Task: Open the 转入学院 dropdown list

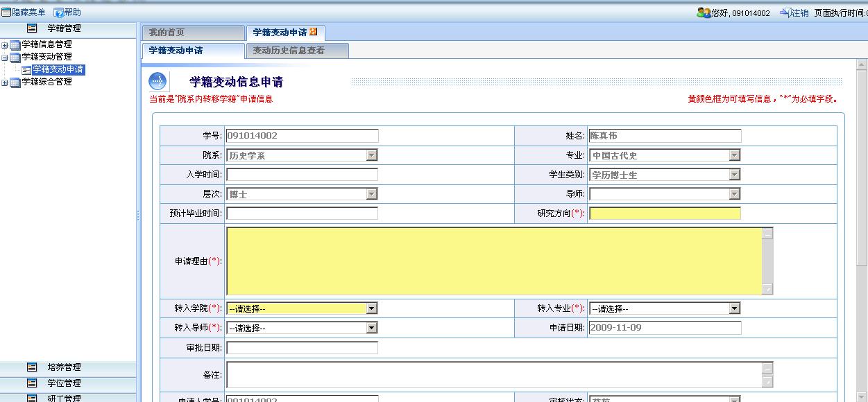Action: pyautogui.click(x=372, y=308)
